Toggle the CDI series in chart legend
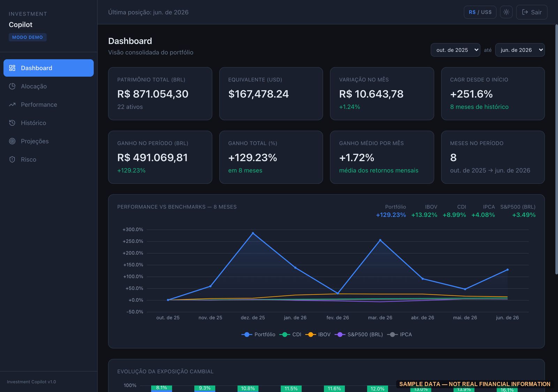Viewport: 558px width, 392px height. click(291, 335)
